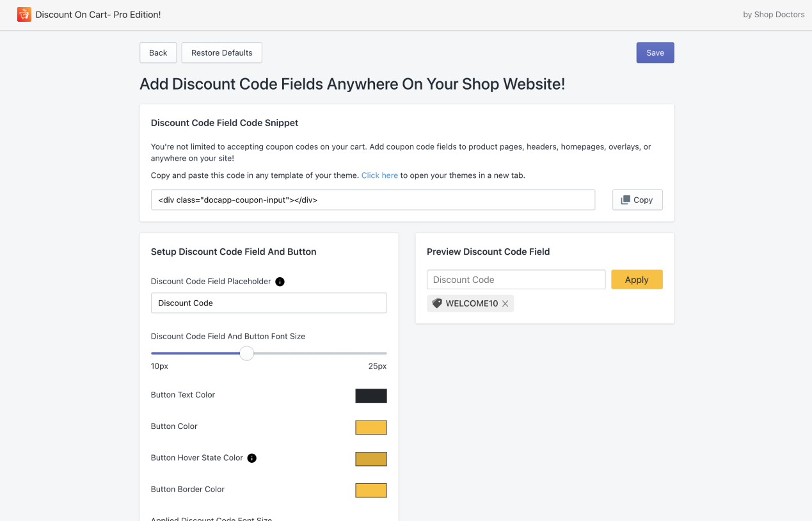This screenshot has height=521, width=812.
Task: Click the tag icon on WELCOME10 chip
Action: (x=437, y=303)
